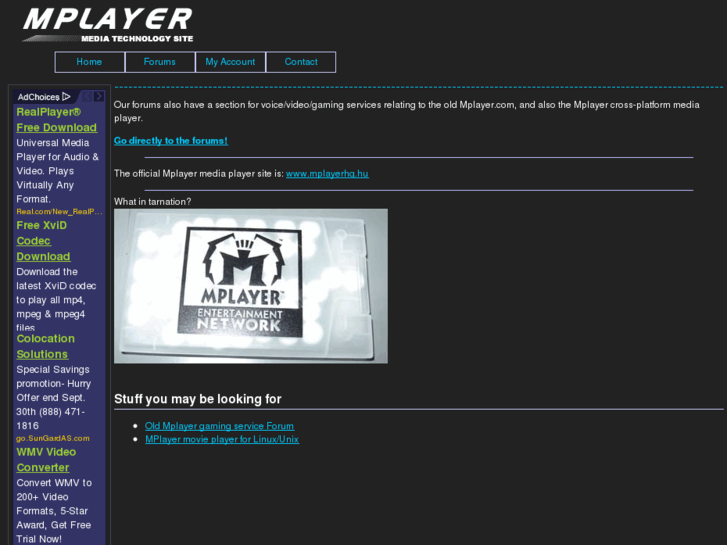Click the 'Stuff you may be looking for' heading
Screen dimensions: 727x545
coord(198,399)
